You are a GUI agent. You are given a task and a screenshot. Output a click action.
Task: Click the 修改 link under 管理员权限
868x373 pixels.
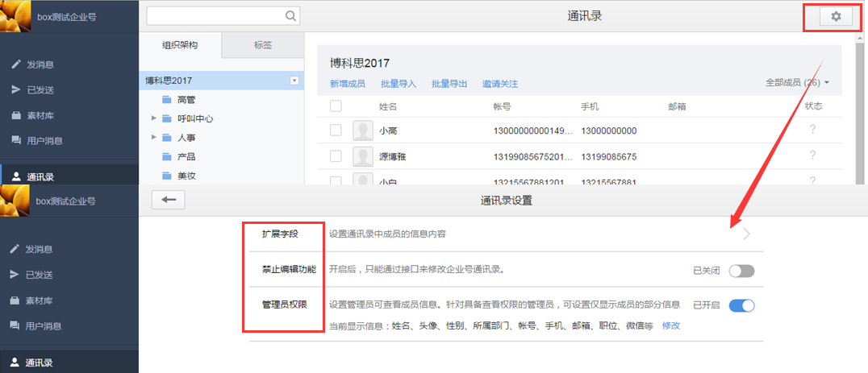pyautogui.click(x=671, y=326)
